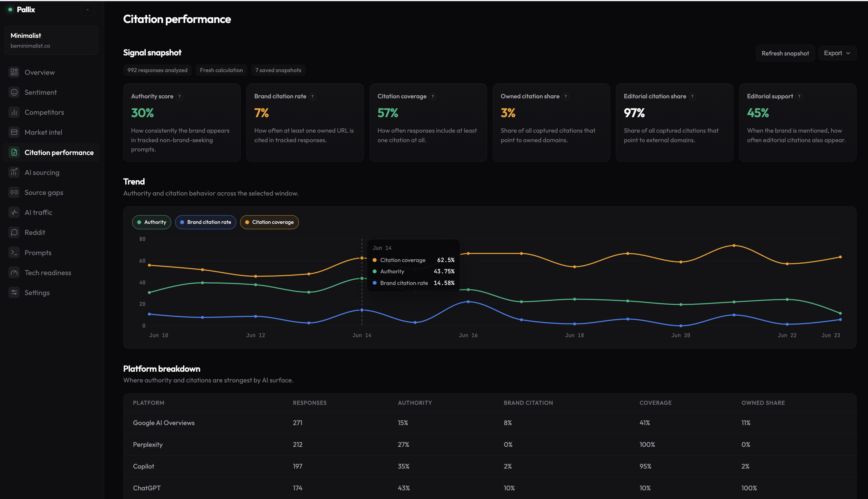Collapse the sidebar with the minus button
The image size is (868, 499).
pyautogui.click(x=87, y=10)
